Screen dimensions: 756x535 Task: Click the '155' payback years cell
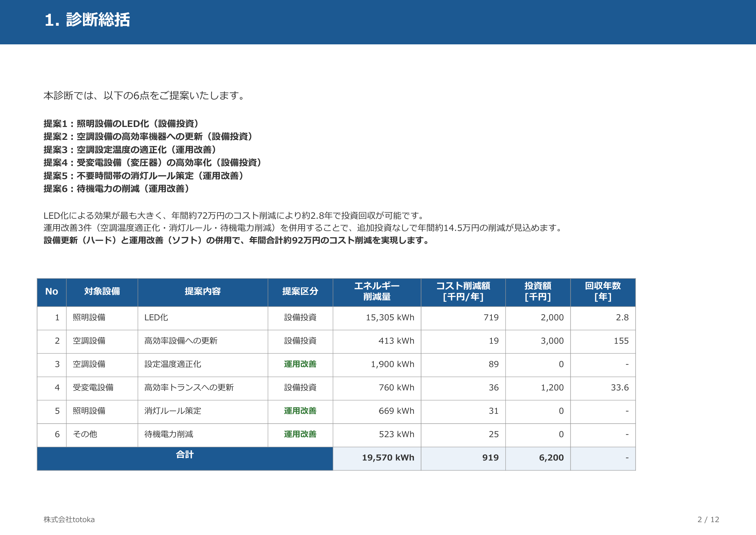(x=603, y=342)
